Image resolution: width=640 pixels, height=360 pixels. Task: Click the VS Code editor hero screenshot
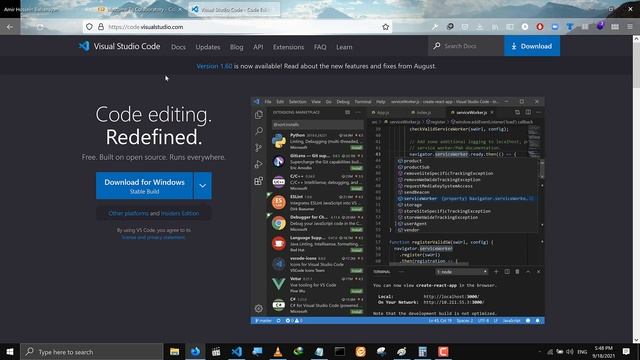point(398,211)
